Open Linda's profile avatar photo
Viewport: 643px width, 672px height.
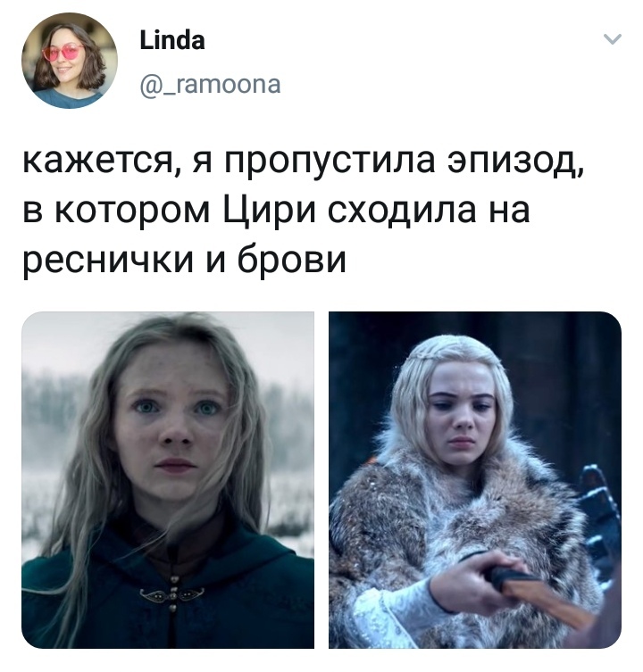[x=70, y=60]
